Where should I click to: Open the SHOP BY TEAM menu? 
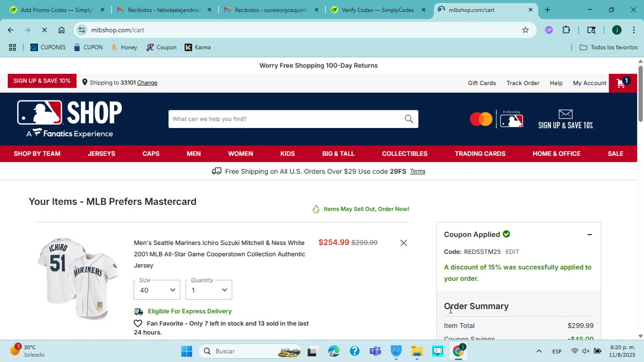(37, 154)
